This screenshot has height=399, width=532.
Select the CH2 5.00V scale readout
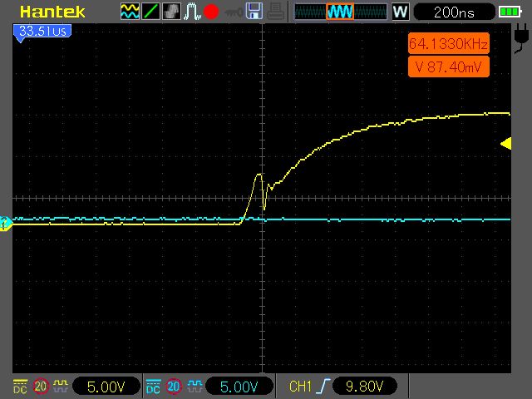click(x=239, y=387)
